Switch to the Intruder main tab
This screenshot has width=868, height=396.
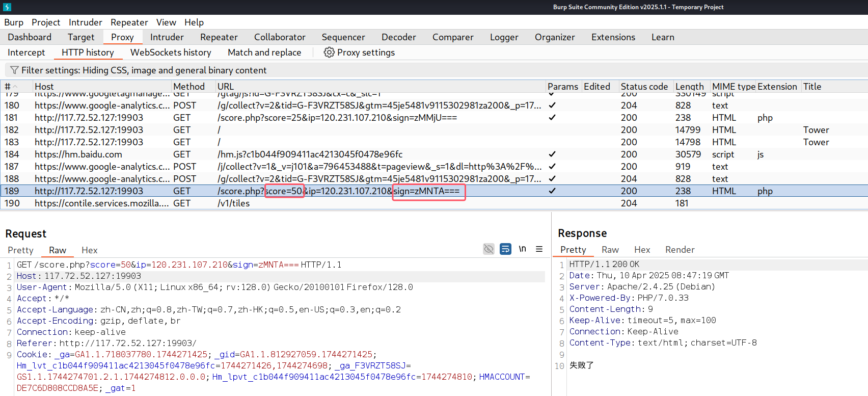tap(167, 37)
